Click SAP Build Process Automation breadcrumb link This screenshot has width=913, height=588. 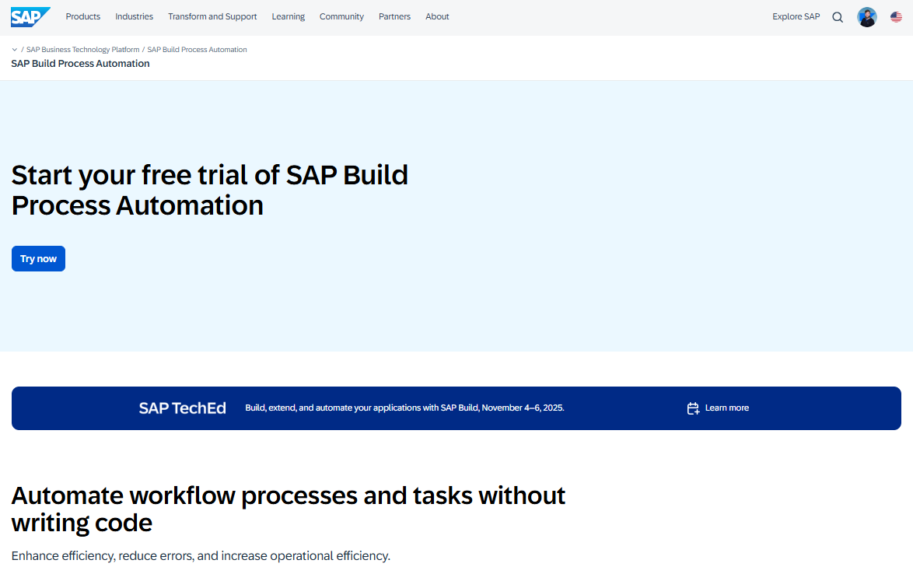click(197, 50)
